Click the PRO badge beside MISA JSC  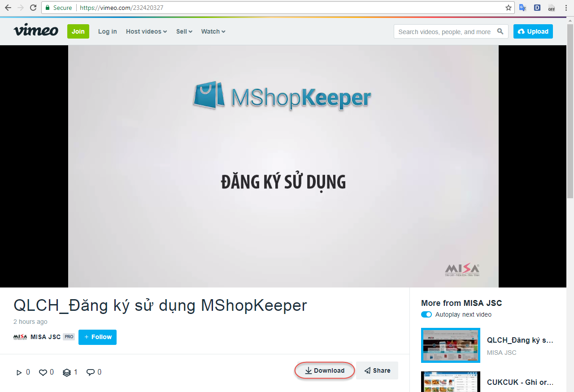69,337
